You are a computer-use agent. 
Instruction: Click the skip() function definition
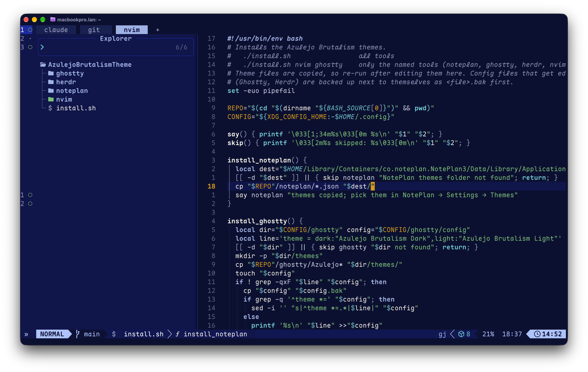point(348,143)
